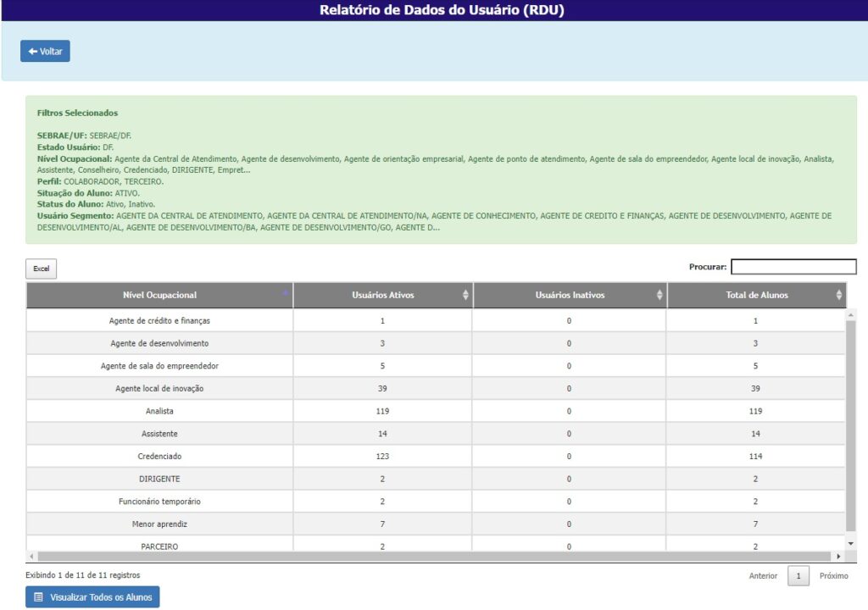Sort by the Nível Ocupacional column header

coord(159,295)
